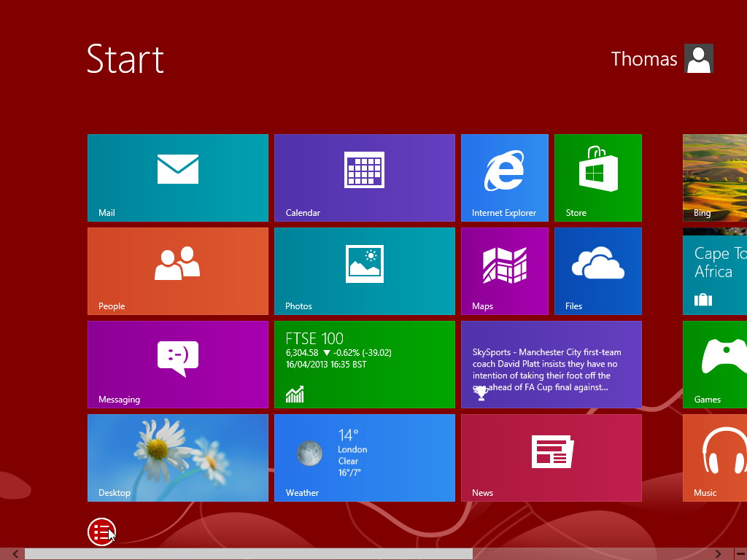Open the FTSE 100 finance tile
This screenshot has width=747, height=560.
(365, 365)
